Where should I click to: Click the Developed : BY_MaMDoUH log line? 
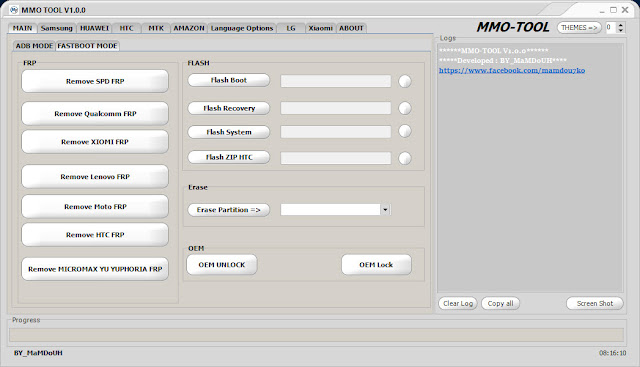[502, 60]
